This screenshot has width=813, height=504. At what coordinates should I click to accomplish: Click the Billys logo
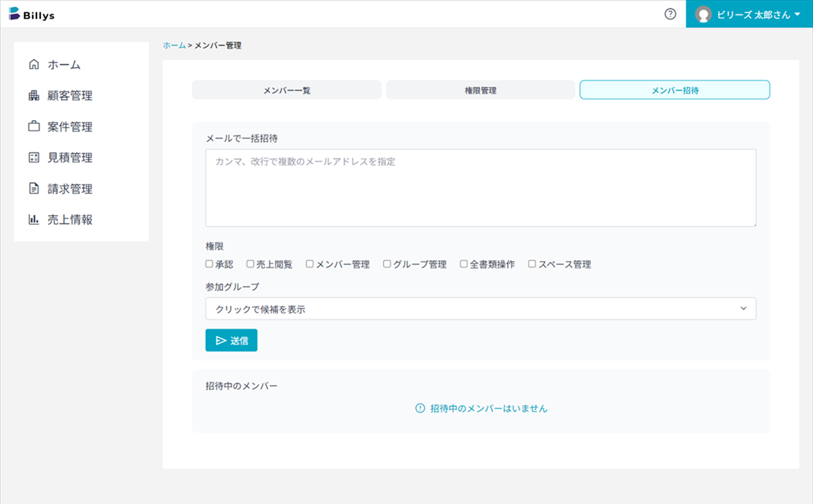(31, 14)
